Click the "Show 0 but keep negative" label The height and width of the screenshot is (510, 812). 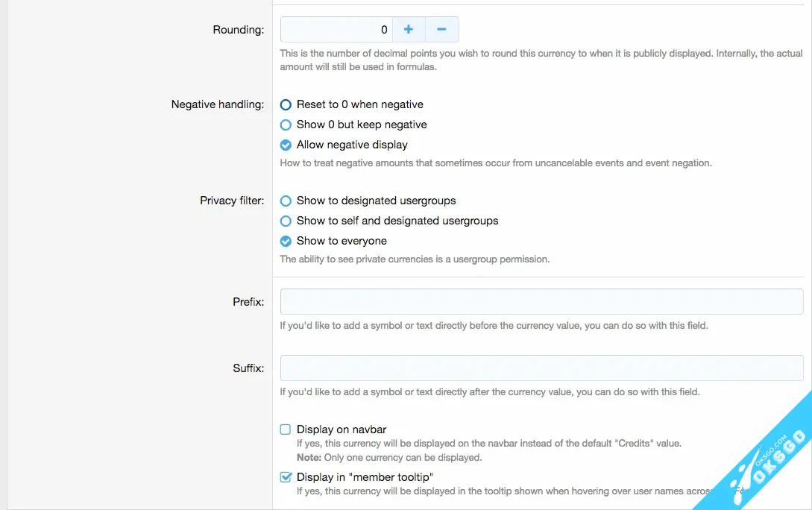362,125
